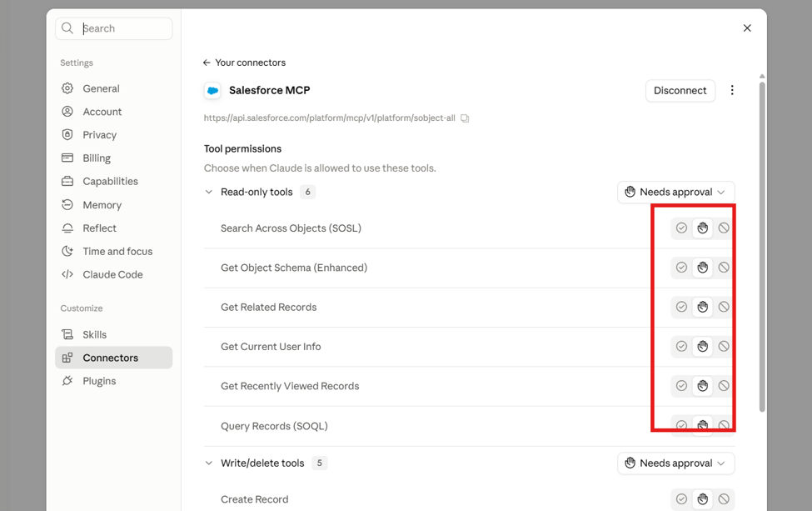
Task: Set Get Related Records to needs approval
Action: click(x=703, y=307)
